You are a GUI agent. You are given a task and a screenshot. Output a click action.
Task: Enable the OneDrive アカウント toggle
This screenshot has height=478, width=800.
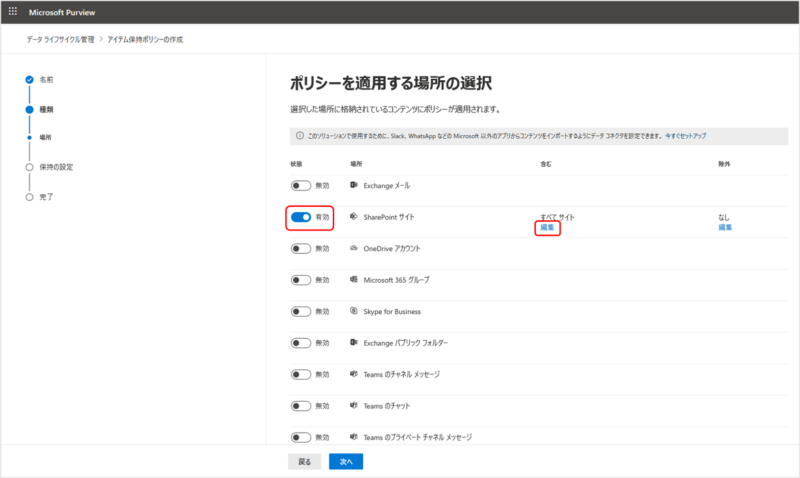[300, 248]
